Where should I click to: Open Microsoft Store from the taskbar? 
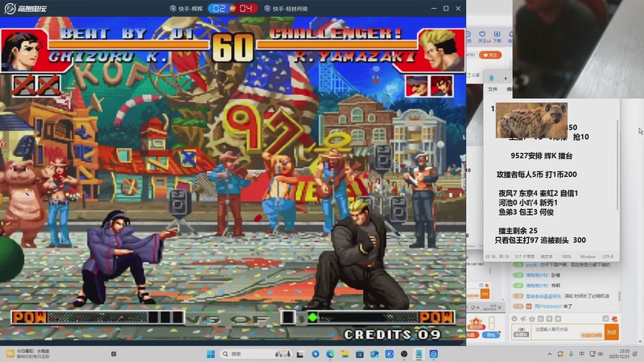tap(360, 354)
